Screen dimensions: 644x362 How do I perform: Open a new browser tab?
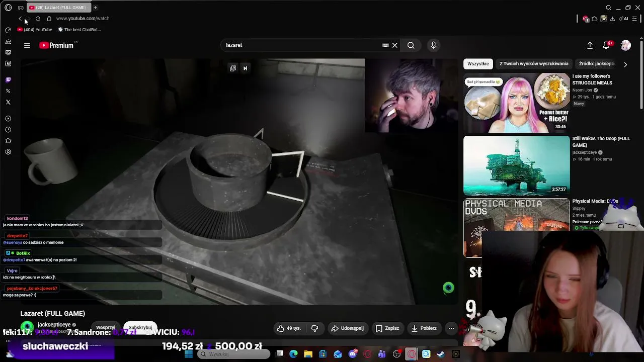point(95,8)
